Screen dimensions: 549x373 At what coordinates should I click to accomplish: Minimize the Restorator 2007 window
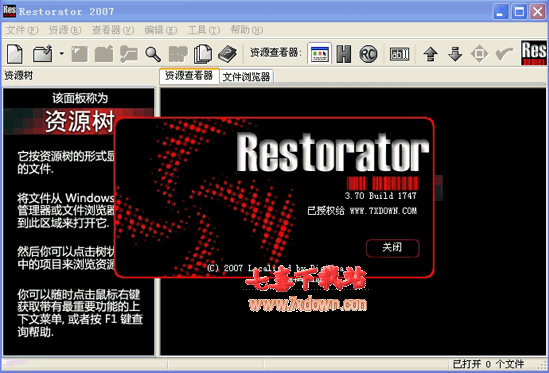(x=501, y=12)
